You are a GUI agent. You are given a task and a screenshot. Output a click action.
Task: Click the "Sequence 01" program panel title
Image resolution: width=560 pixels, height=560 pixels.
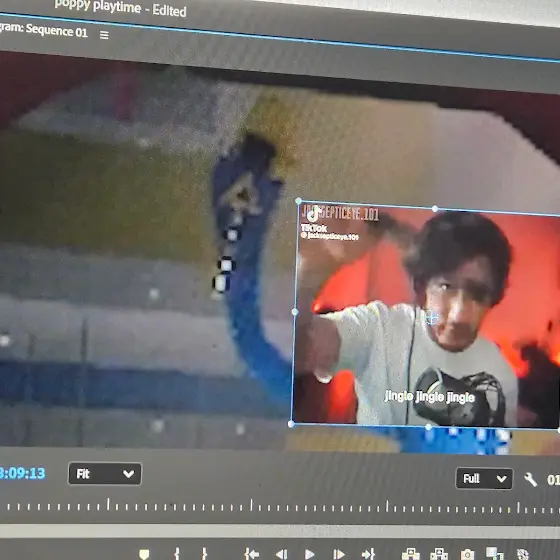[x=56, y=31]
